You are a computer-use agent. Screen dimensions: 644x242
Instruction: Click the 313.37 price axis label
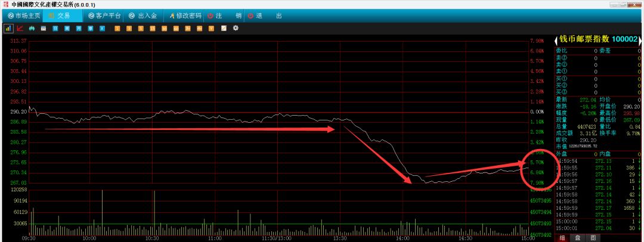tap(20, 41)
